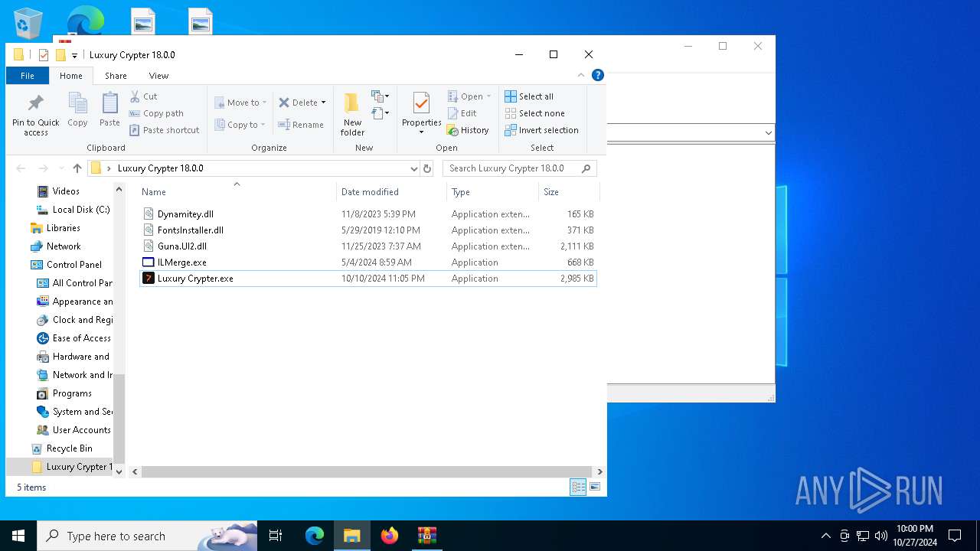The image size is (980, 551).
Task: Open Task View on taskbar
Action: [276, 536]
